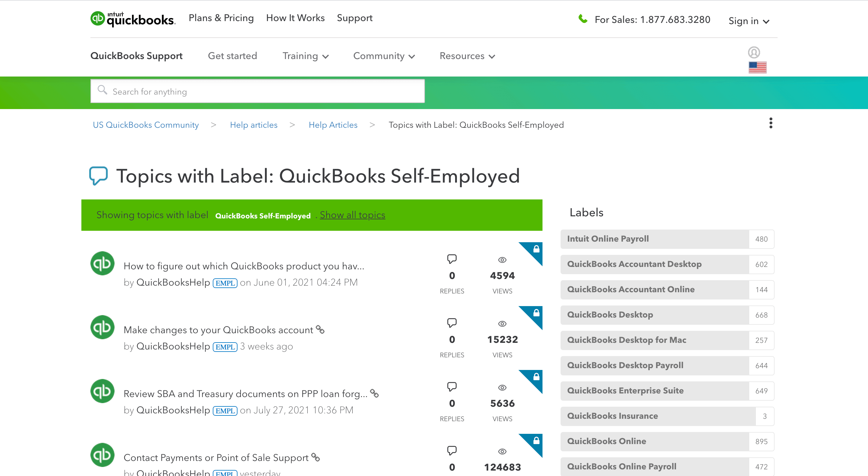Screen dimensions: 868x476
Task: Open the three-dot options menu on breadcrumb row
Action: click(771, 123)
